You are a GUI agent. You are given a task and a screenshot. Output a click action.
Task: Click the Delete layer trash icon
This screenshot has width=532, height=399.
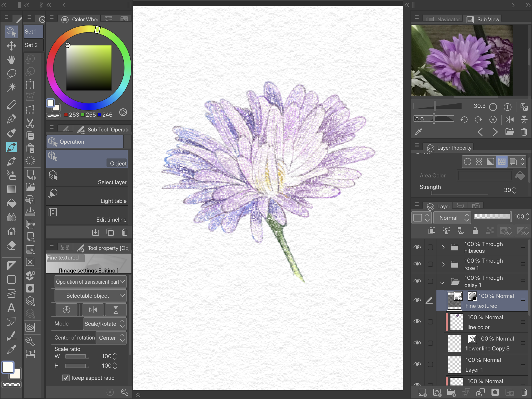coord(524,392)
